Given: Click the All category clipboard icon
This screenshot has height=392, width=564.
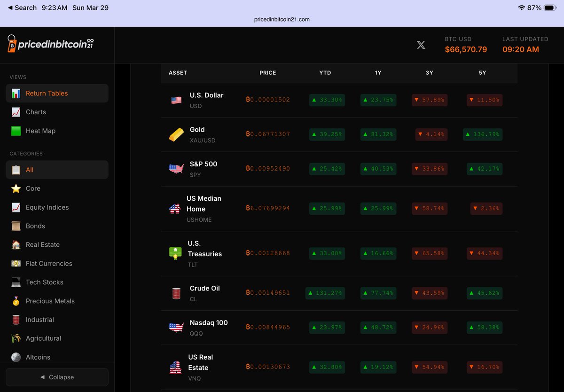Looking at the screenshot, I should pyautogui.click(x=16, y=170).
